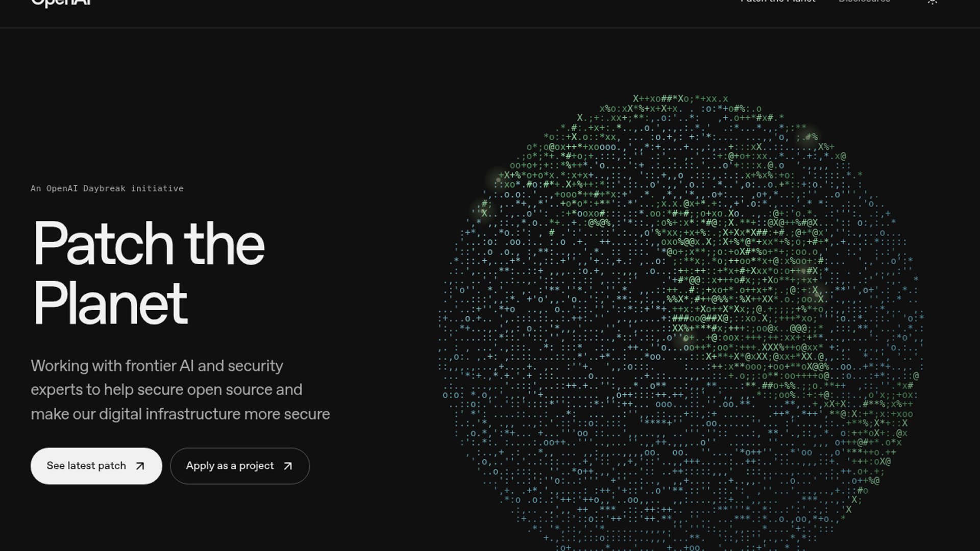Viewport: 980px width, 551px height.
Task: Open the "Apply as a project" link
Action: (239, 466)
